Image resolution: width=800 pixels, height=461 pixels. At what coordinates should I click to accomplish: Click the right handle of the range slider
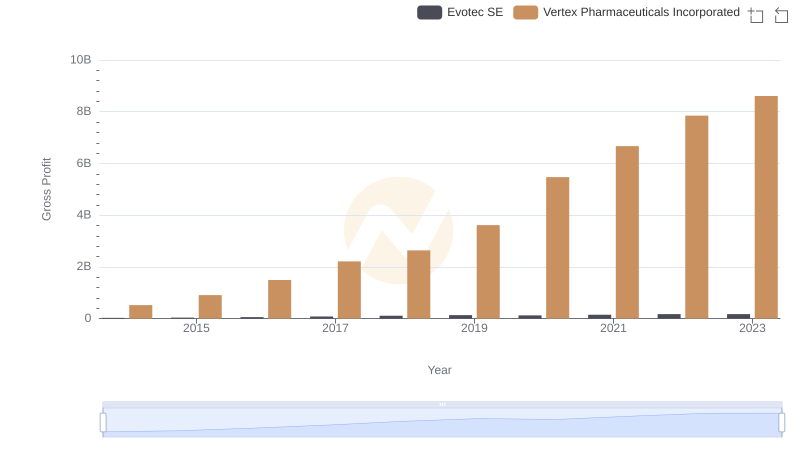(781, 423)
